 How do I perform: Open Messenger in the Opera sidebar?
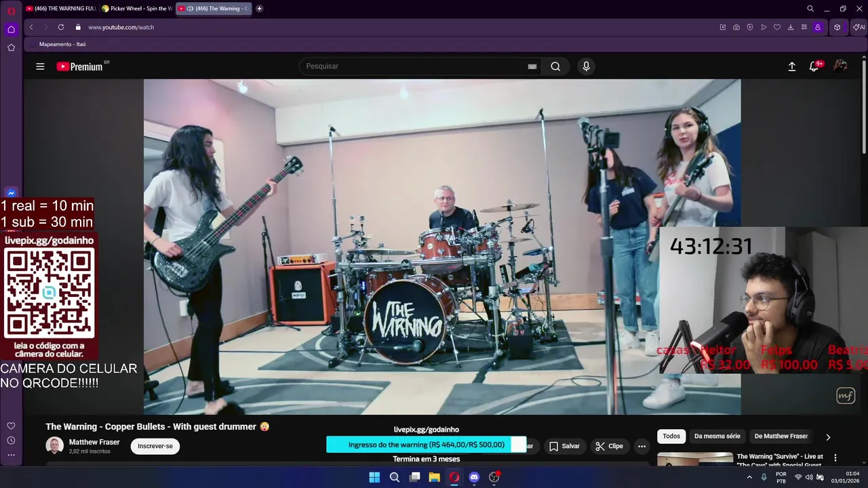[11, 193]
